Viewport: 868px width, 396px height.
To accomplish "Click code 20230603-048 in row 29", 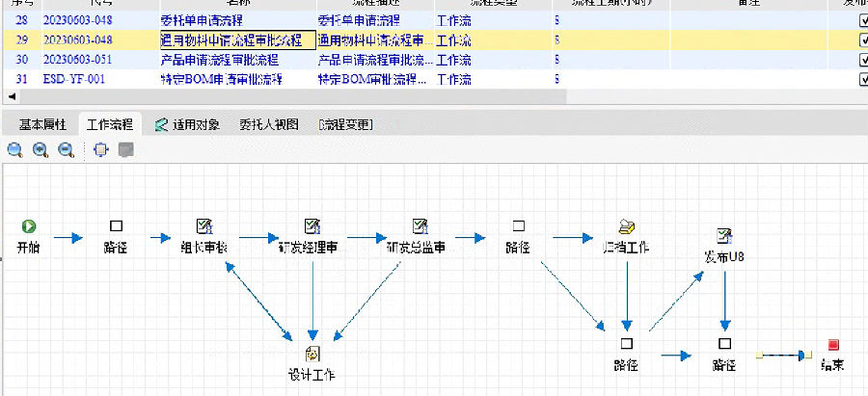I will (x=77, y=40).
